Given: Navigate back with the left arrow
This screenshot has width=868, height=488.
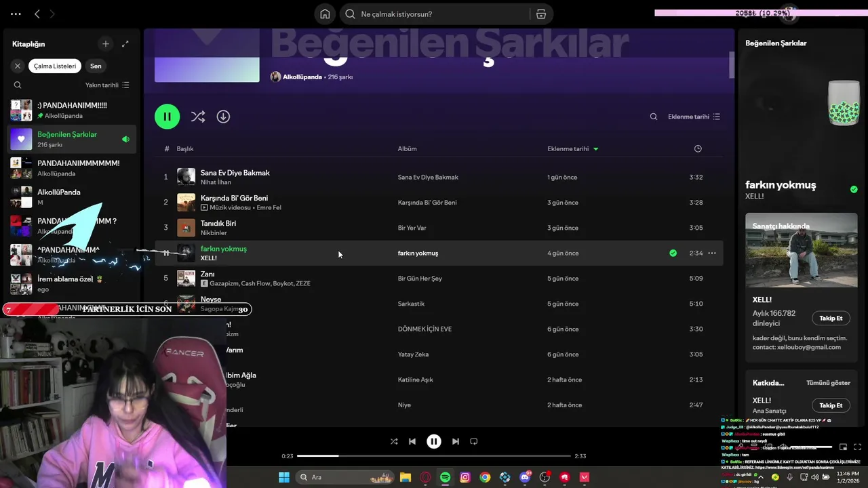Looking at the screenshot, I should [x=37, y=14].
